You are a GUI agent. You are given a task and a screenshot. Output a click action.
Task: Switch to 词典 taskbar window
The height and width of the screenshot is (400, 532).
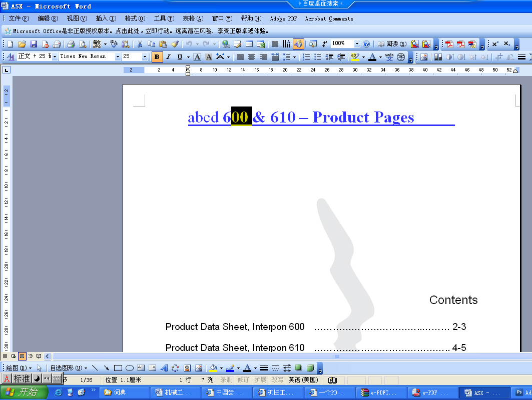click(124, 392)
